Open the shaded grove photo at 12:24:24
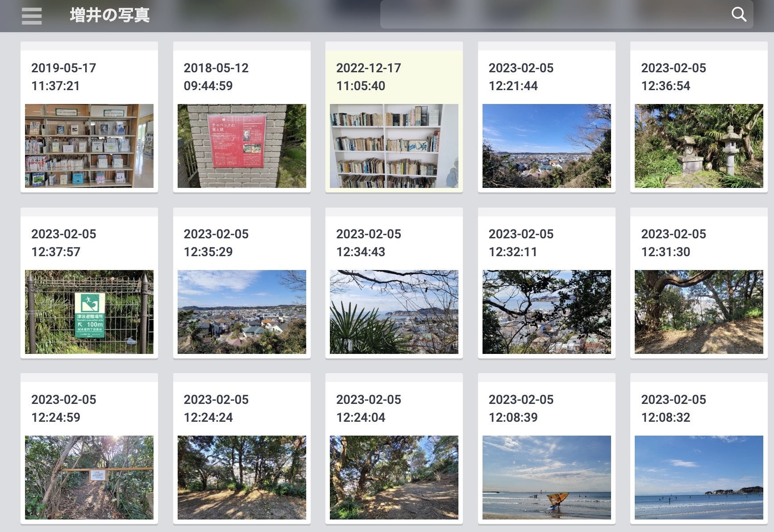Viewport: 774px width, 532px height. (x=242, y=478)
